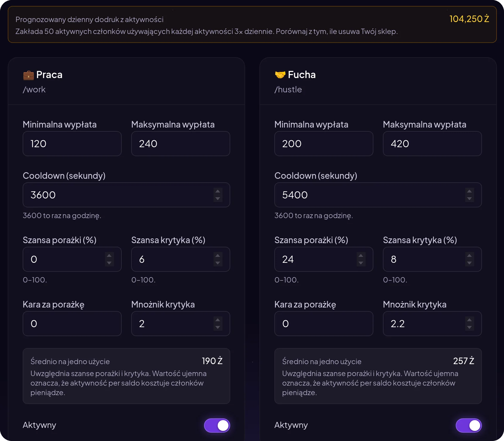Image resolution: width=504 pixels, height=441 pixels.
Task: Click Fucha Kara za porażkę field
Action: click(x=324, y=324)
